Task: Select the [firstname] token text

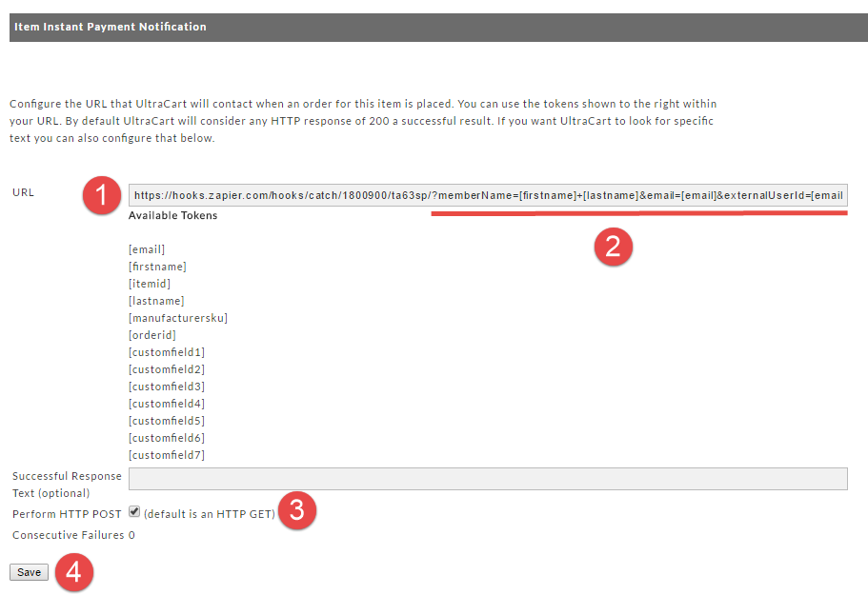Action: (x=157, y=267)
